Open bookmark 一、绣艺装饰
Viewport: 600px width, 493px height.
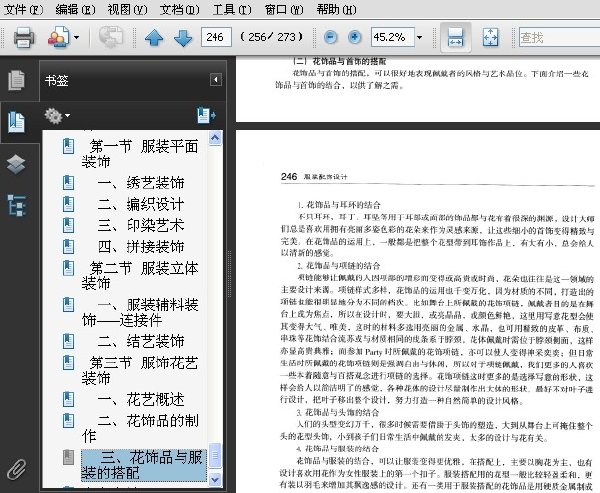pos(141,183)
